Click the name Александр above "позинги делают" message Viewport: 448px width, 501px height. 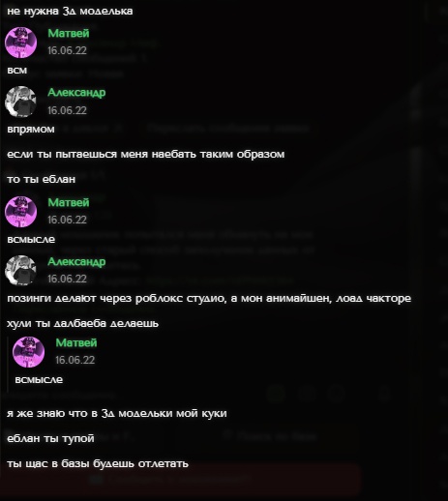click(x=76, y=261)
